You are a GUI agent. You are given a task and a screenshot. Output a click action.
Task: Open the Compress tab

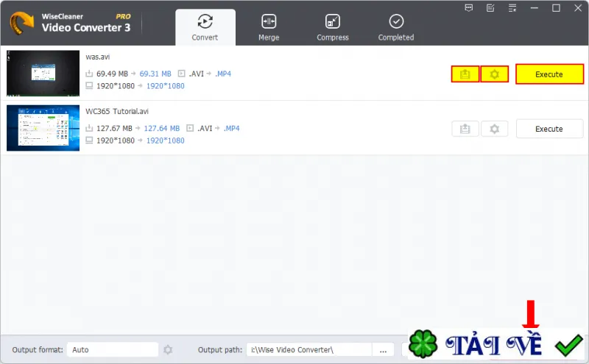333,27
